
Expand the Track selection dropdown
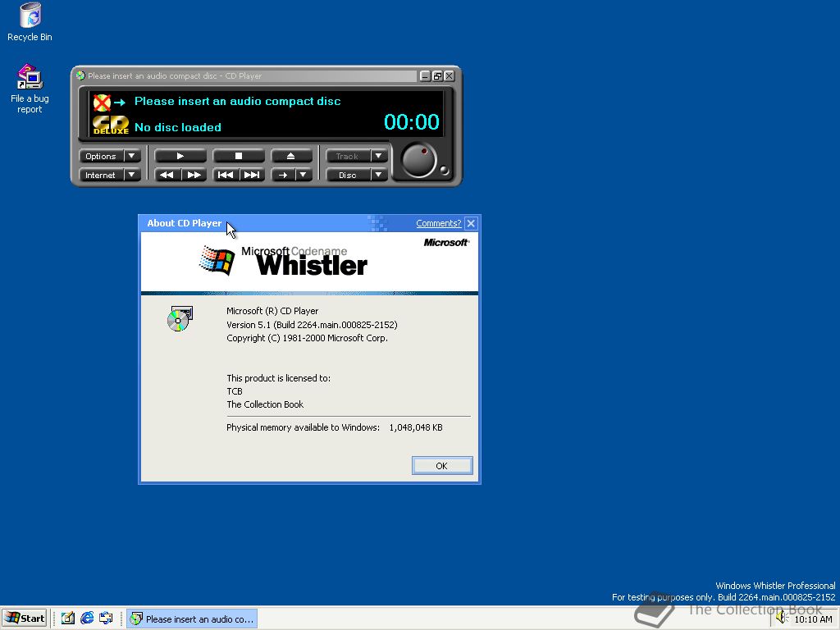pyautogui.click(x=379, y=156)
